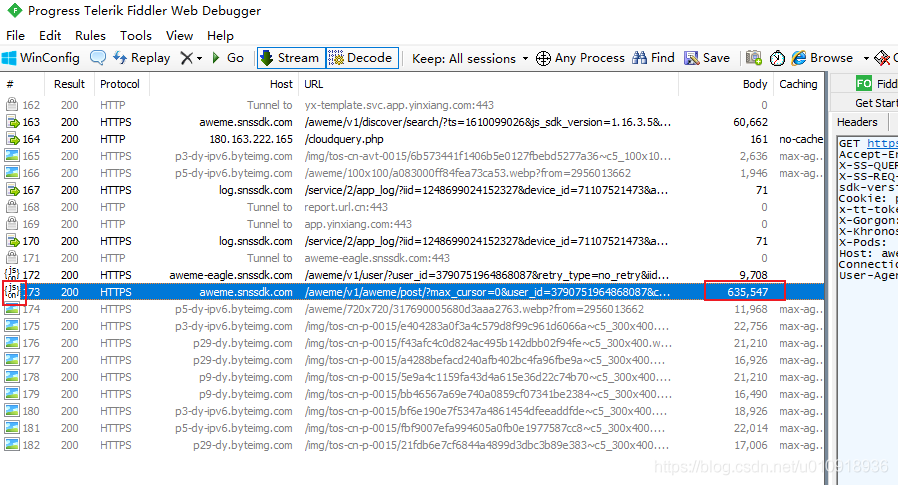This screenshot has width=898, height=485.
Task: Switch to the Headers tab
Action: [857, 122]
